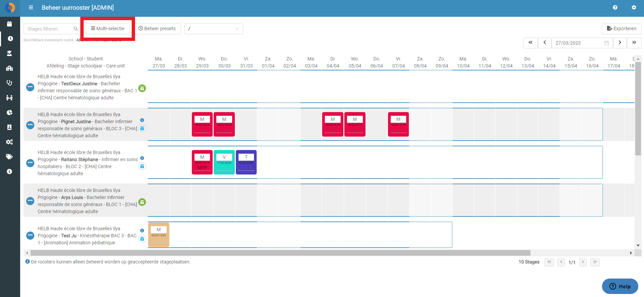644x297 pixels.
Task: Click the vertical scrollbar of the roster
Action: (638, 108)
